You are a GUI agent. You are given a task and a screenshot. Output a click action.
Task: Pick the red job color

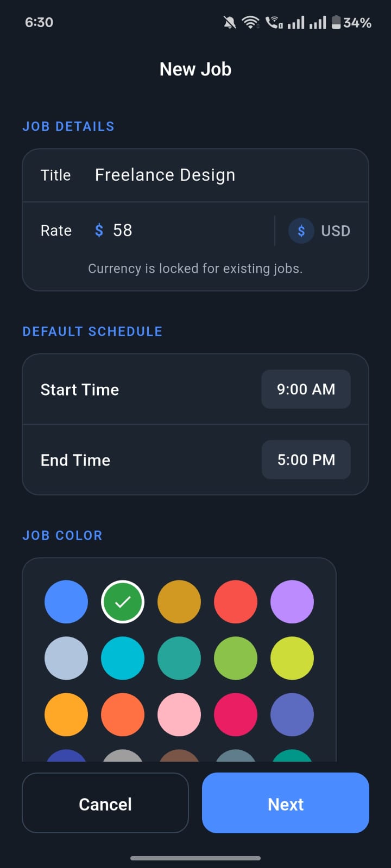pos(236,602)
